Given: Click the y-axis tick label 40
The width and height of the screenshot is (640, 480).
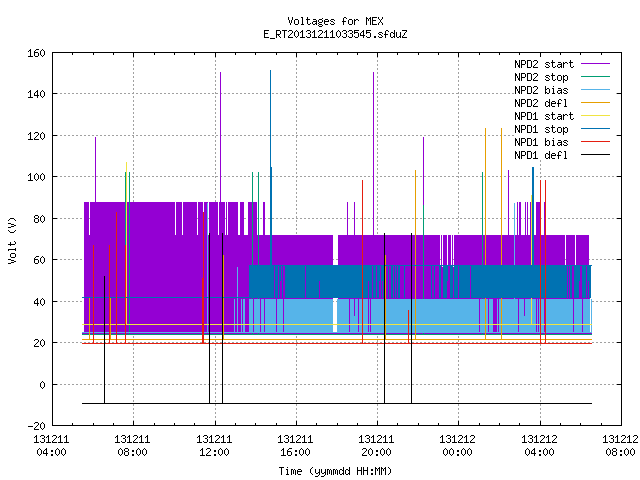Looking at the screenshot, I should [40, 302].
